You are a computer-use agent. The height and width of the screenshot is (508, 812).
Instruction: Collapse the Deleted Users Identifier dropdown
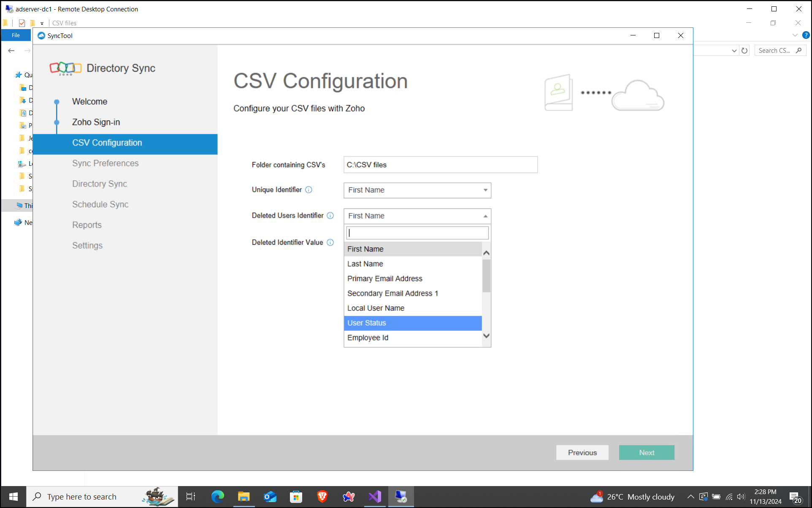(485, 216)
